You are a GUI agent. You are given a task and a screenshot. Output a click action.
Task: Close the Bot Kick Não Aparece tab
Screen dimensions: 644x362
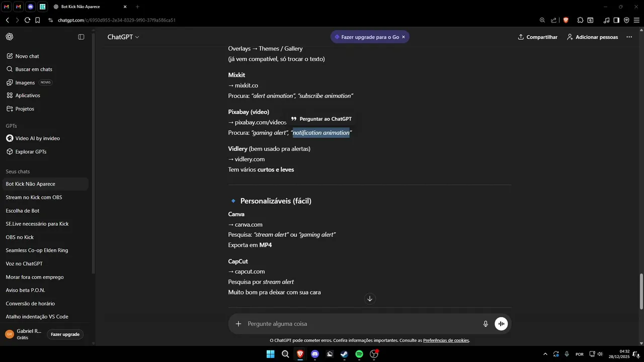click(x=125, y=7)
